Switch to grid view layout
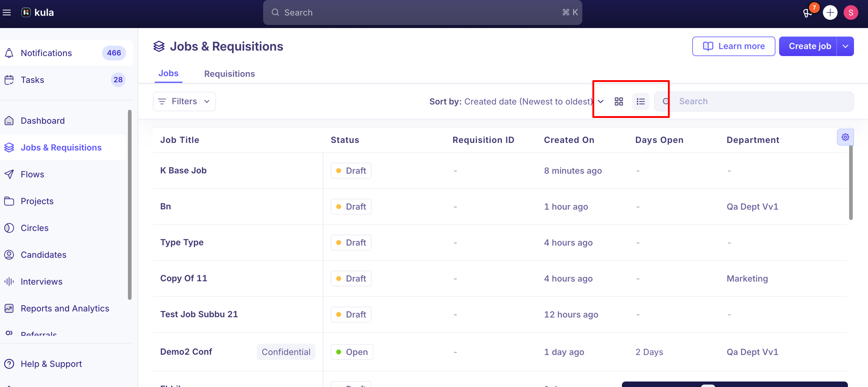This screenshot has height=387, width=868. tap(619, 101)
